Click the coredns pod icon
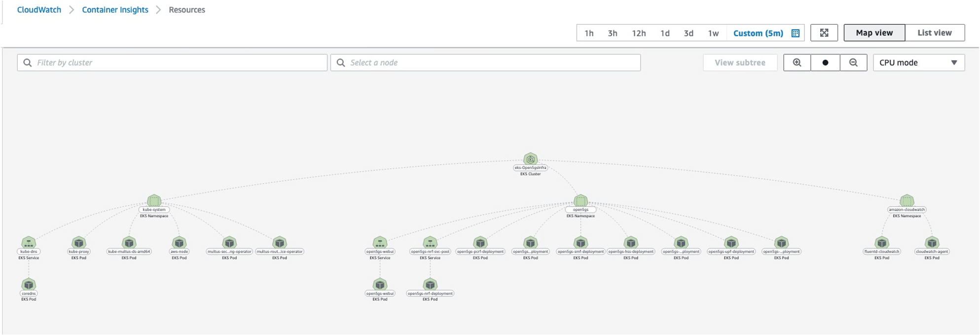 click(29, 285)
